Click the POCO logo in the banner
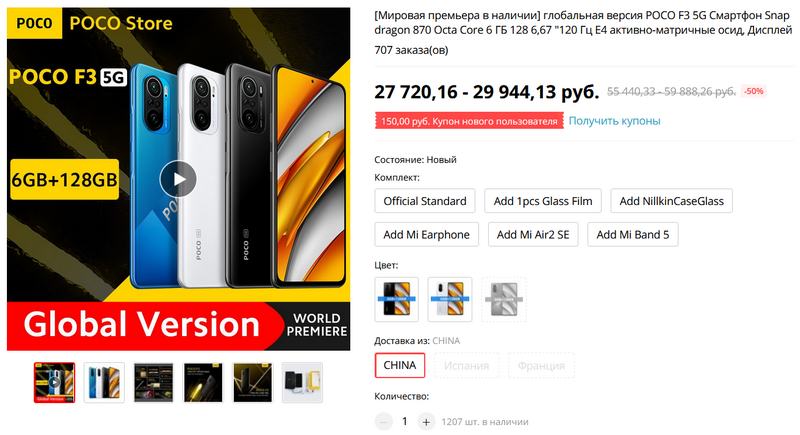 coord(34,23)
